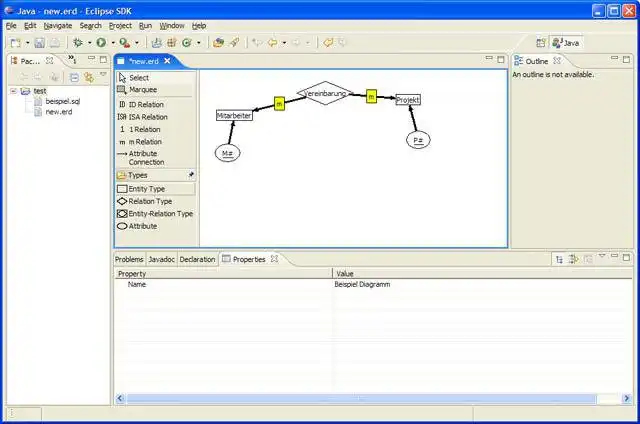Open the Project menu
Image resolution: width=640 pixels, height=424 pixels.
[x=120, y=26]
